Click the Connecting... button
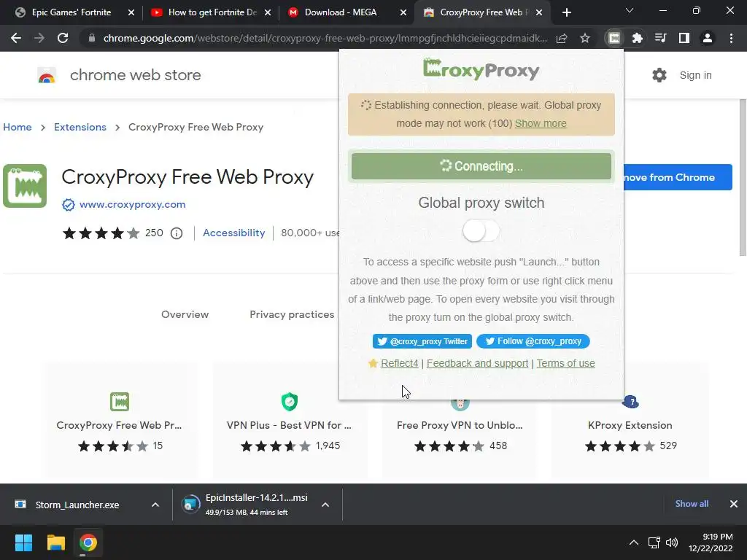The height and width of the screenshot is (560, 747). (481, 166)
